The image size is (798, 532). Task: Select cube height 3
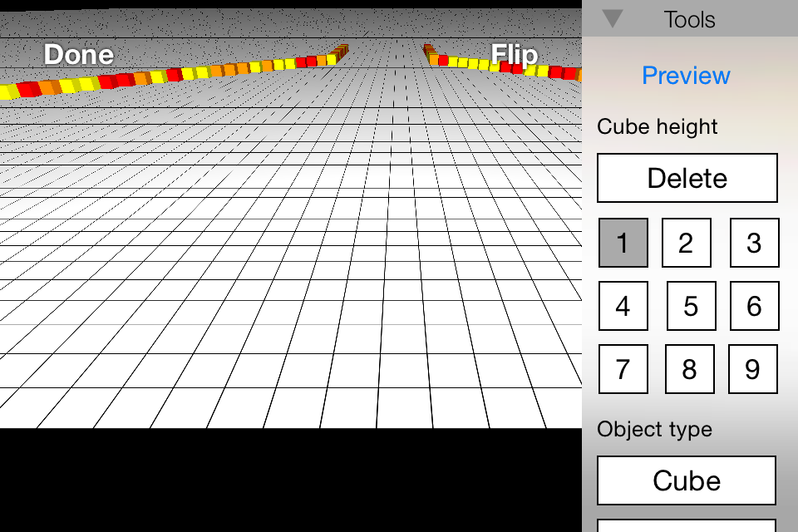pos(754,243)
